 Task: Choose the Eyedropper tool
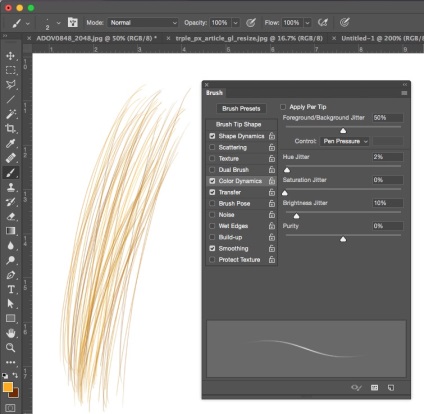10,143
